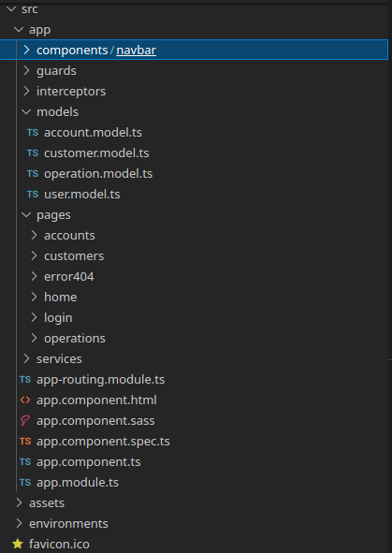Click the star icon of favicon.ico
This screenshot has width=392, height=553.
point(18,544)
